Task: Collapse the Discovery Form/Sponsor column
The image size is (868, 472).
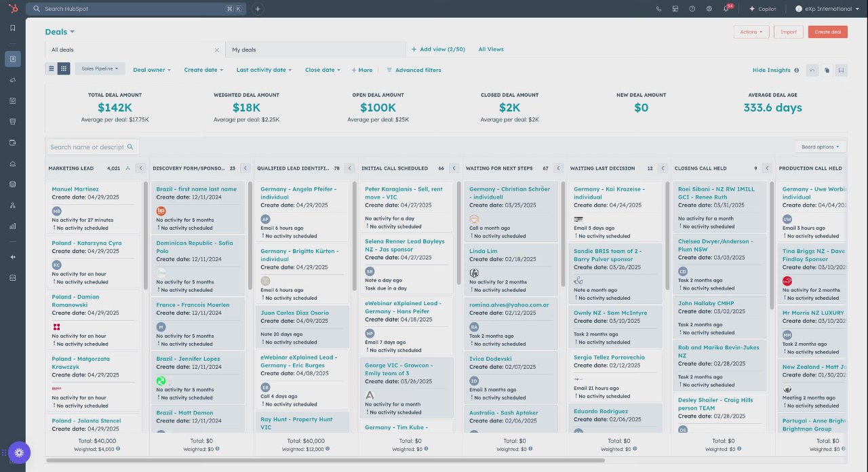Action: pos(245,168)
